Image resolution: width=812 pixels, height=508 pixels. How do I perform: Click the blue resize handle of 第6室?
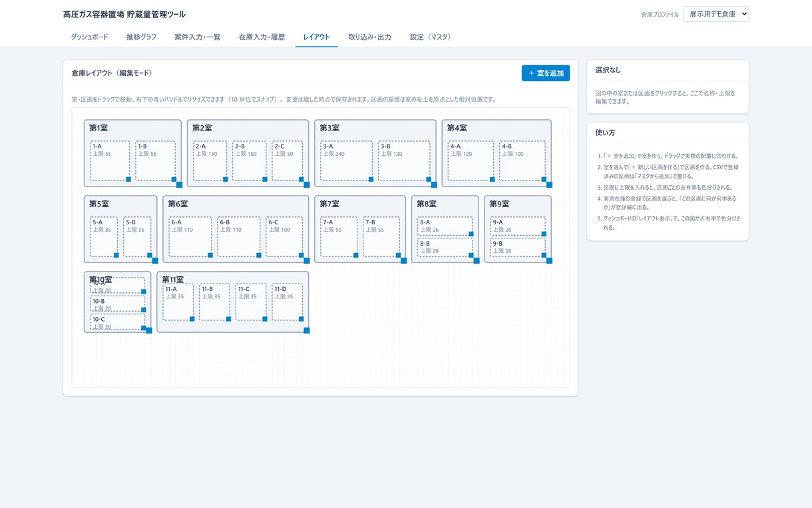307,260
